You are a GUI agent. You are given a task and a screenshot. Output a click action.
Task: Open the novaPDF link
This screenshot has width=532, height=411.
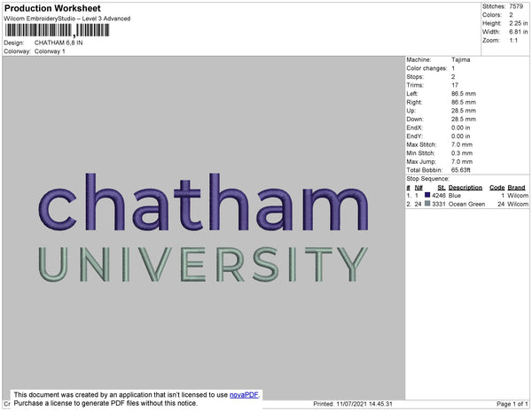[x=244, y=395]
